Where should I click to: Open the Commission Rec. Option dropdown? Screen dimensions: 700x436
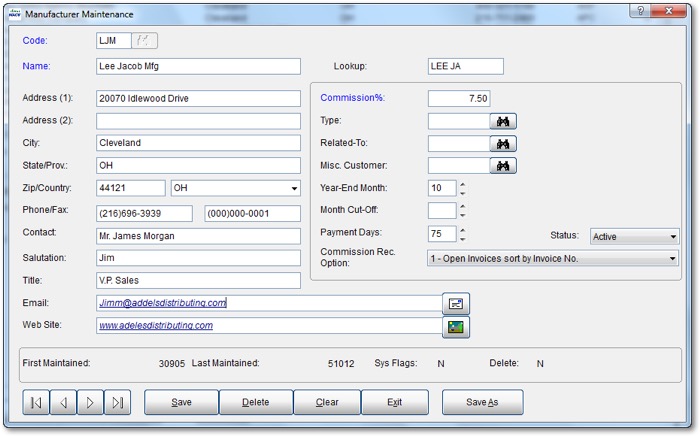[x=553, y=258]
